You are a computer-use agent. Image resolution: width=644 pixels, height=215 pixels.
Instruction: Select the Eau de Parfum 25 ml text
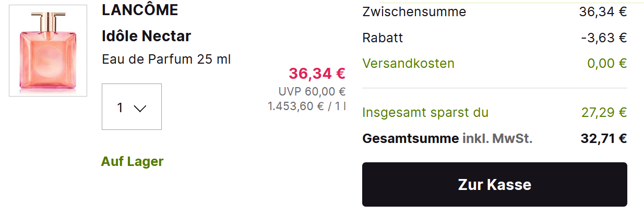pos(166,59)
